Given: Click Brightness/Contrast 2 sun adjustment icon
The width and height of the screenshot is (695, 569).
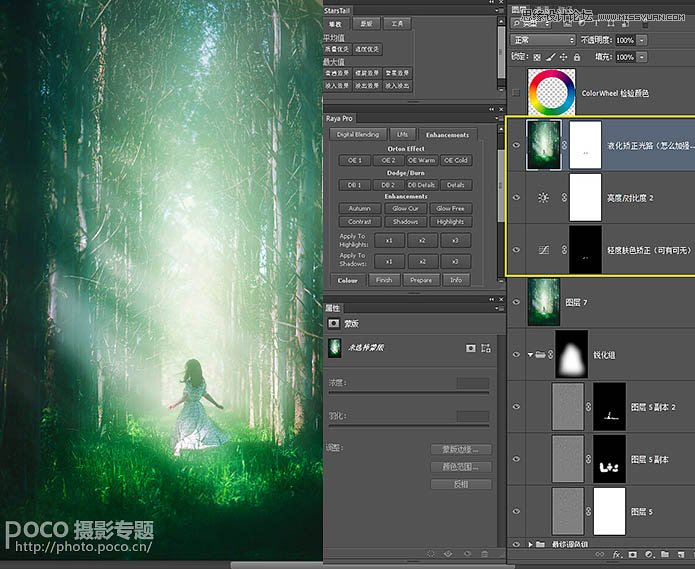Looking at the screenshot, I should (x=543, y=198).
